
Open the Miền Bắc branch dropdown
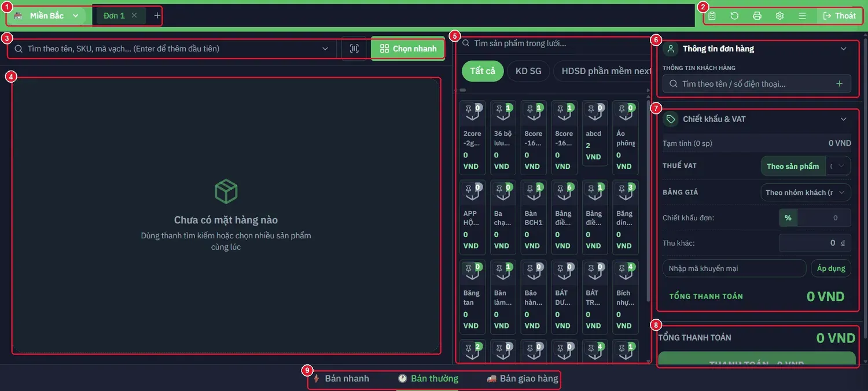pos(47,16)
